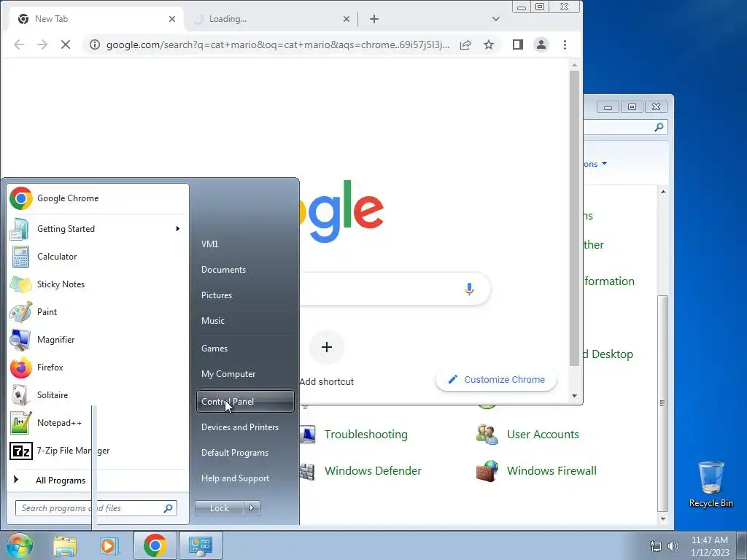Viewport: 747px width, 560px height.
Task: Open Chrome three-dot menu
Action: [565, 44]
